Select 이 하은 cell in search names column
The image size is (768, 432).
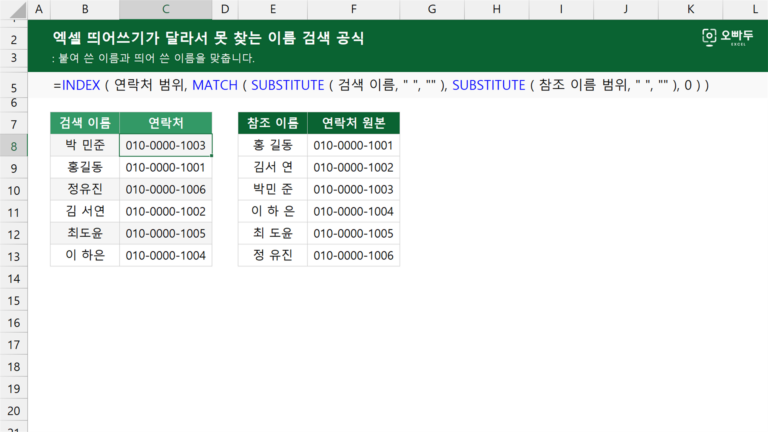point(85,255)
